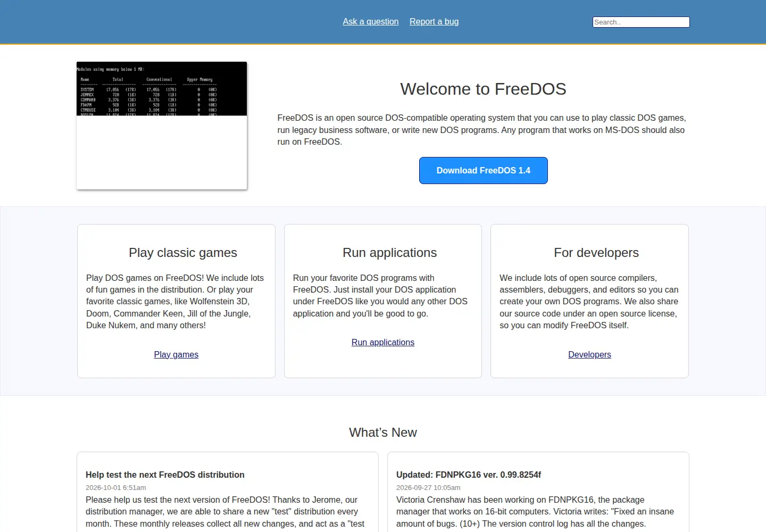Screen dimensions: 766x532
Task: Click the For developers card heading
Action: tap(596, 253)
